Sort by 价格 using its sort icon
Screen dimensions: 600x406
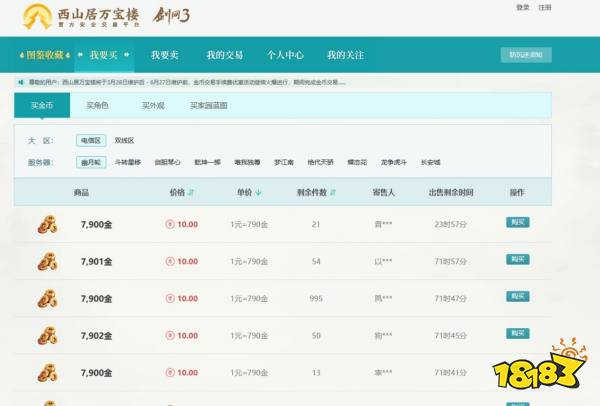click(x=191, y=192)
